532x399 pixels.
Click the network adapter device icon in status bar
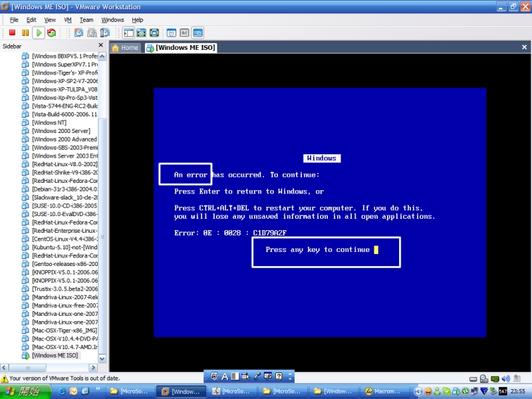point(495,378)
